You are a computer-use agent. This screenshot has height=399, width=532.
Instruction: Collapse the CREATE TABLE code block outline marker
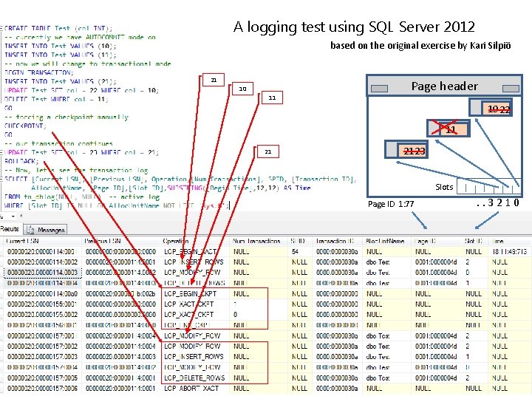(x=1, y=29)
